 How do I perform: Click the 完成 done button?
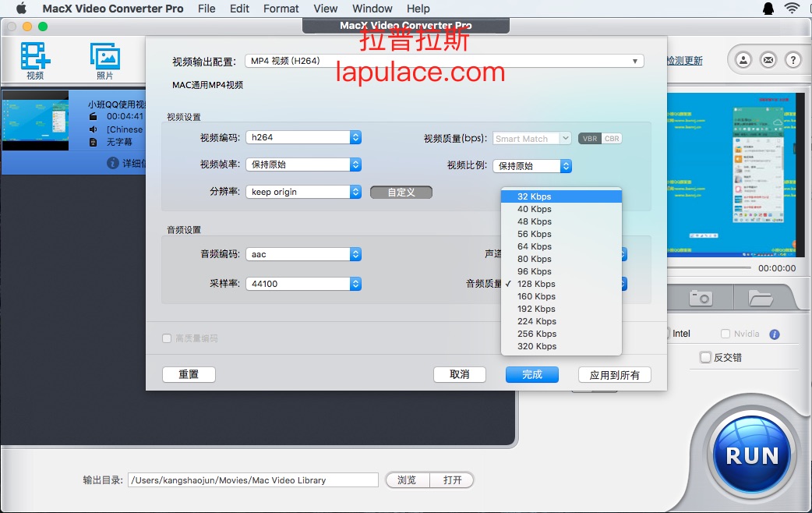tap(531, 375)
